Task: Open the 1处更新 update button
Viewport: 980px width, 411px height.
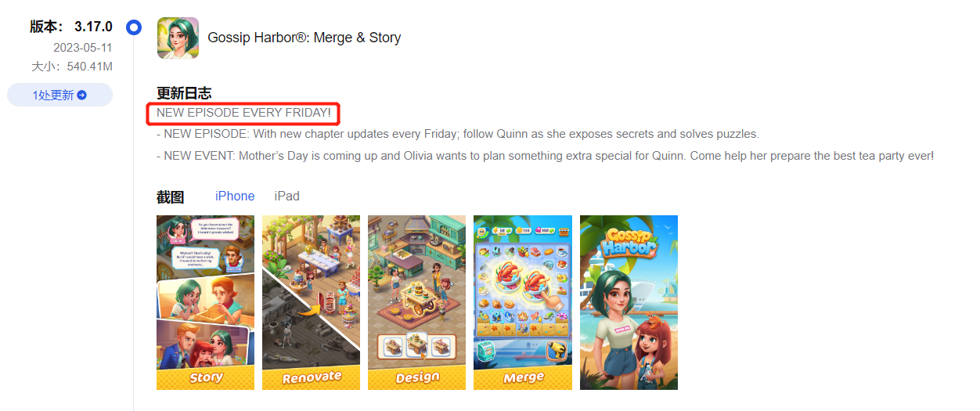Action: pyautogui.click(x=60, y=96)
